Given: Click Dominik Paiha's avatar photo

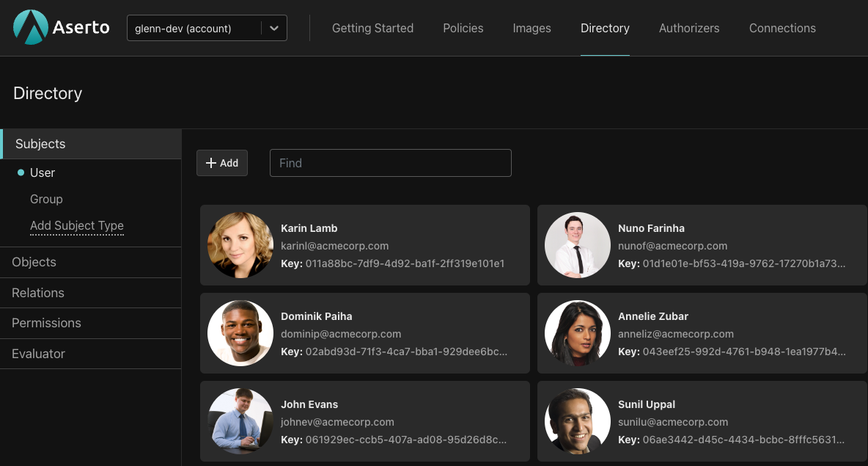Looking at the screenshot, I should 240,333.
